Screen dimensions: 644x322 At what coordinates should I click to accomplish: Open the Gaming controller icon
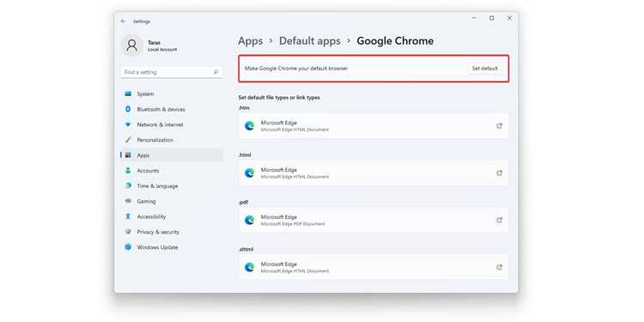pos(128,201)
